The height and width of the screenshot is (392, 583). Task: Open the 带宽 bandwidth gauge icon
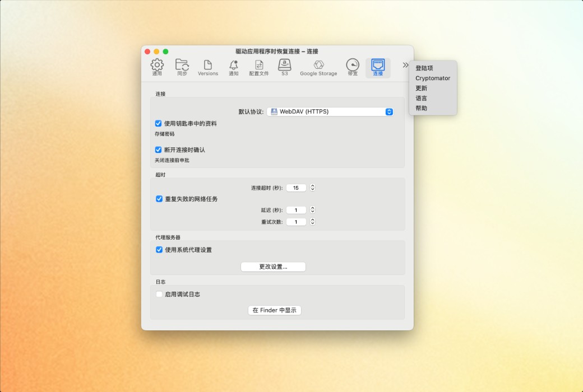click(x=353, y=67)
